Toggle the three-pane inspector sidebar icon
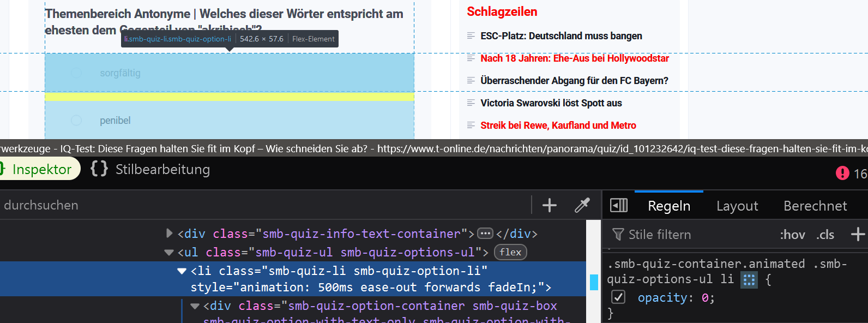 point(619,205)
